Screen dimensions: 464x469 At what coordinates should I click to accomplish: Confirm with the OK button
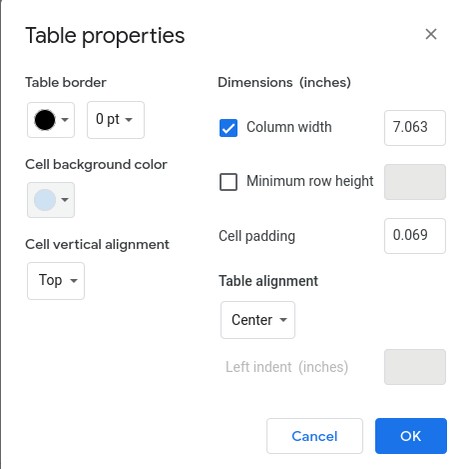click(x=411, y=436)
